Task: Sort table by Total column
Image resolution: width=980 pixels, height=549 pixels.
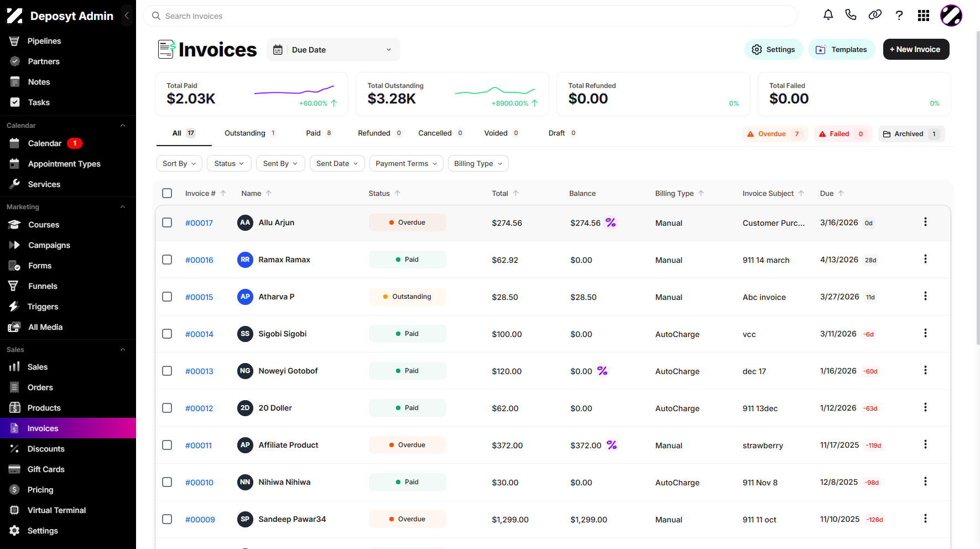Action: pos(505,193)
